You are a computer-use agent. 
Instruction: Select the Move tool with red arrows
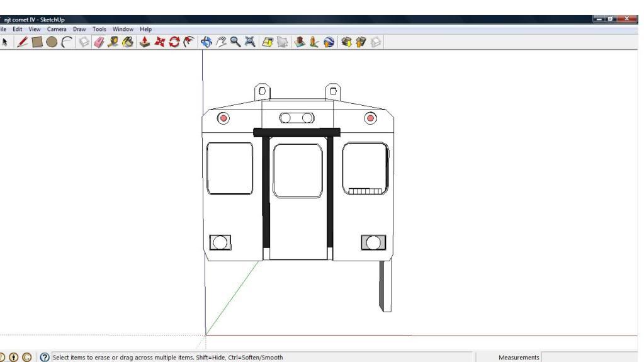(159, 42)
